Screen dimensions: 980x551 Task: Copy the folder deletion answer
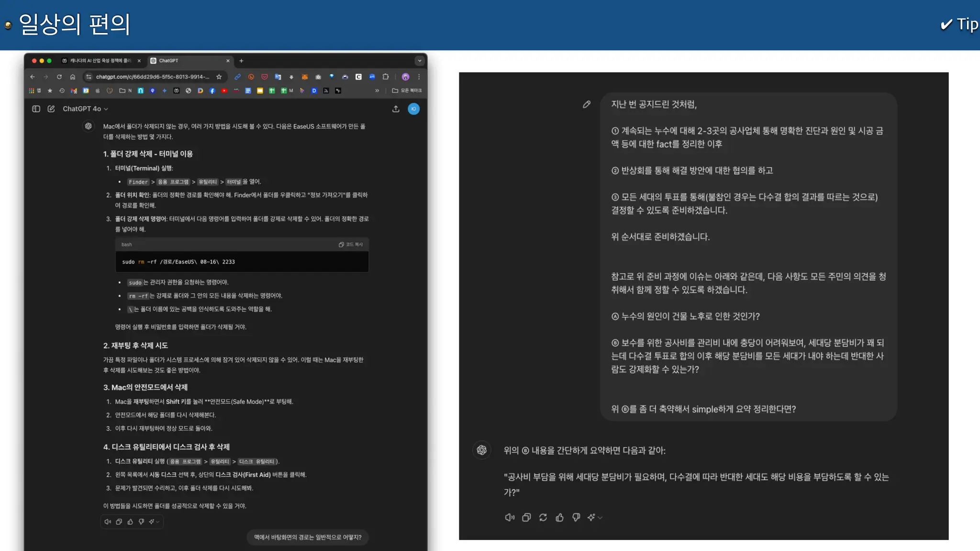point(119,522)
